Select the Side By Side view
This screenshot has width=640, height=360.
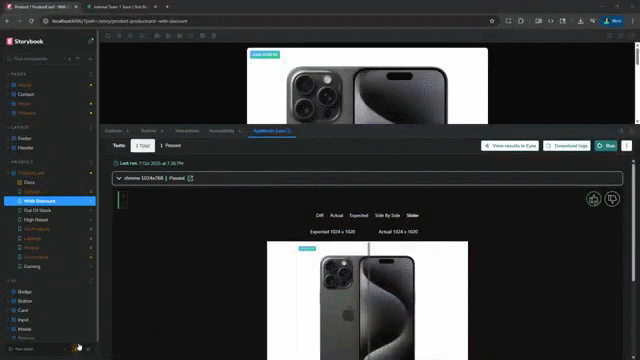(387, 216)
